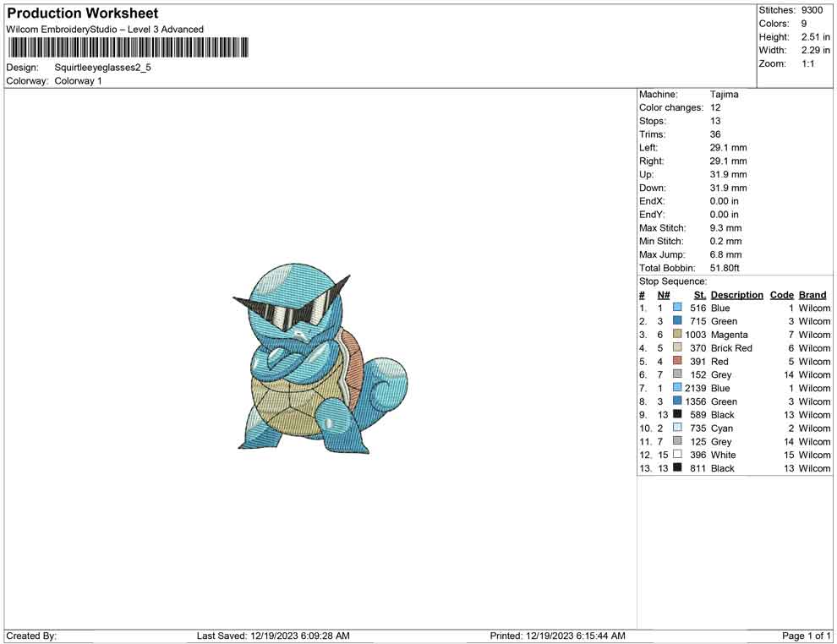Screen dimensions: 837x644
Task: Click the stitch count '1003'
Action: tap(696, 335)
